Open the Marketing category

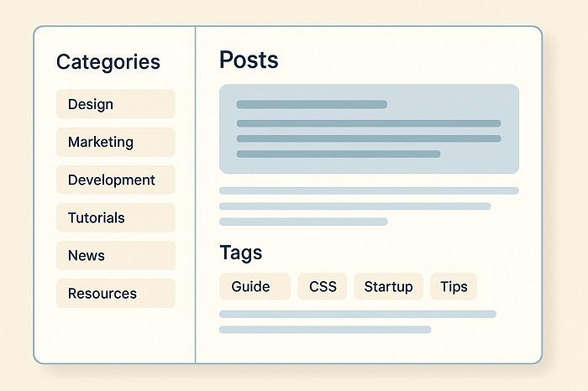(x=116, y=142)
